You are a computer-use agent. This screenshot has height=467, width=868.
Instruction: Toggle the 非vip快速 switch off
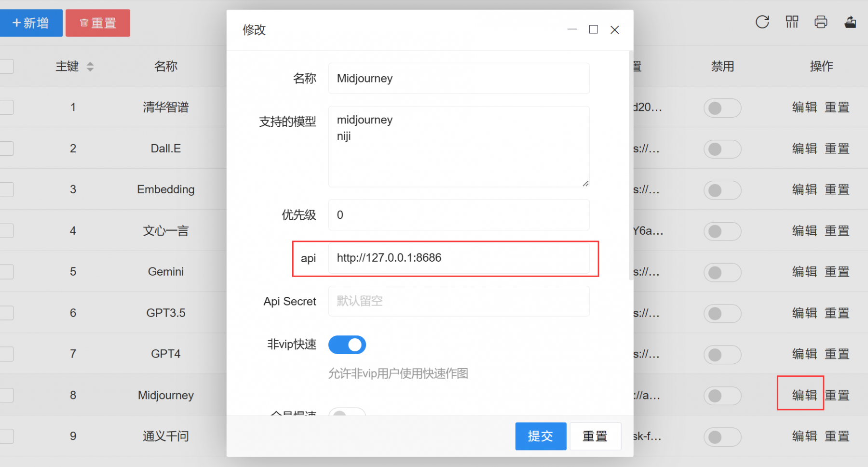pos(347,345)
